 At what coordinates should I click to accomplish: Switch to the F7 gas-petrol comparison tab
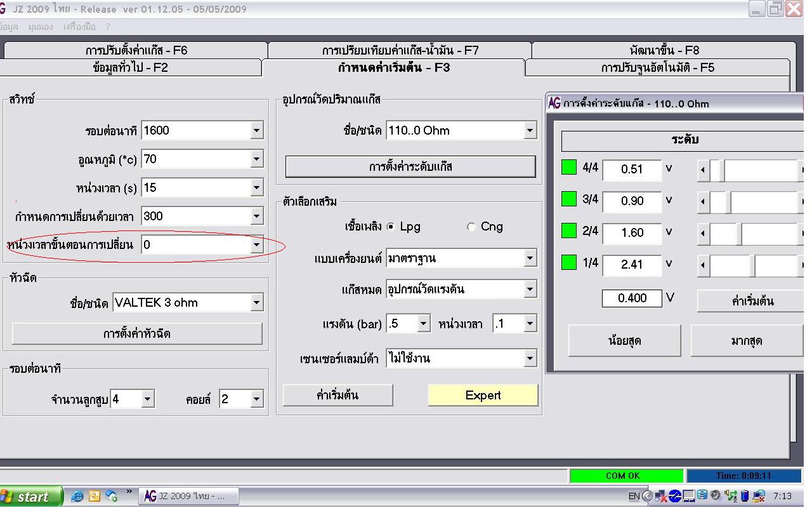point(400,50)
